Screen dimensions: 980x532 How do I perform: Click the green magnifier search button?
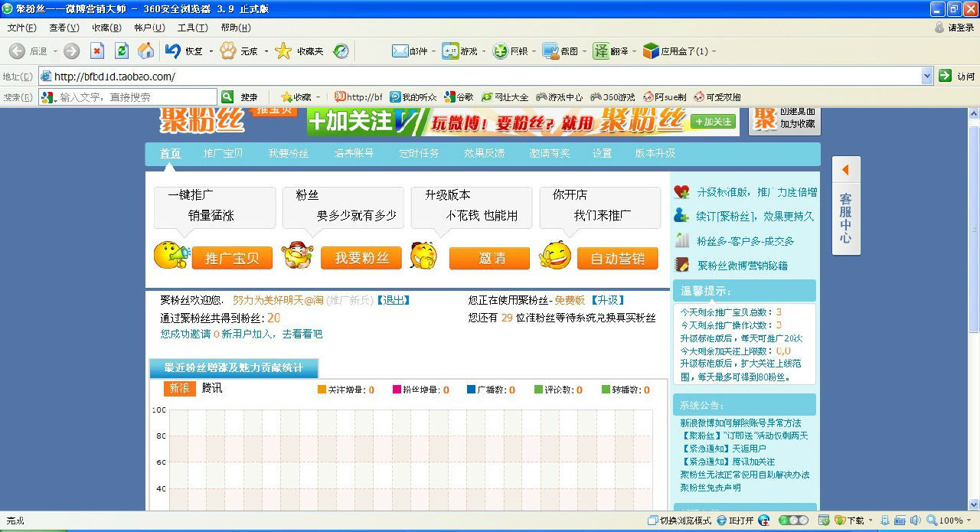pos(227,97)
